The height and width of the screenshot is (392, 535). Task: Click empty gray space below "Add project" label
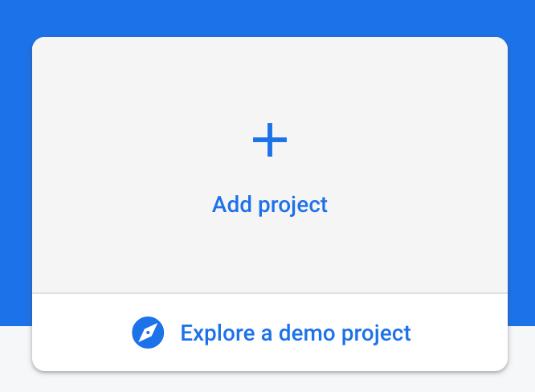point(270,257)
